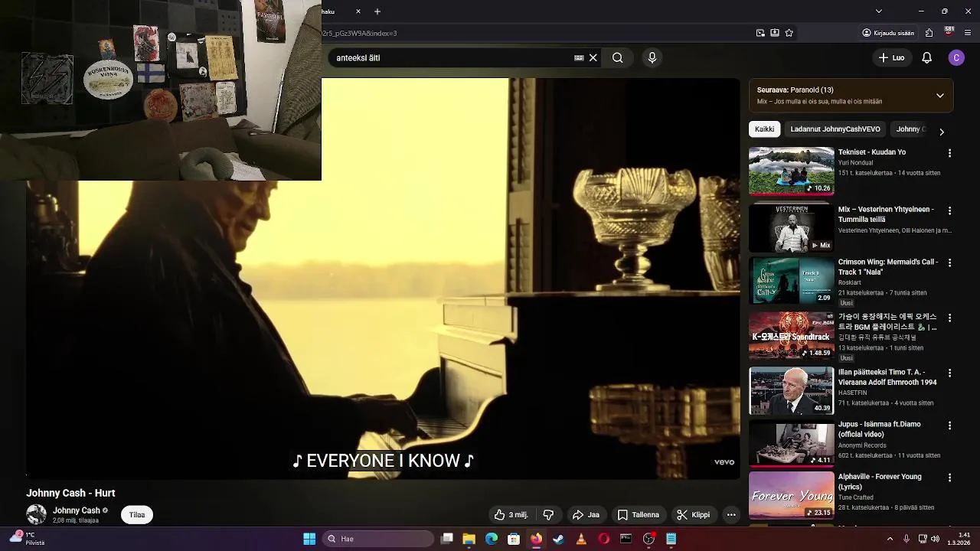The height and width of the screenshot is (551, 980).
Task: Open more actions three-dot menu under video
Action: pos(731,515)
